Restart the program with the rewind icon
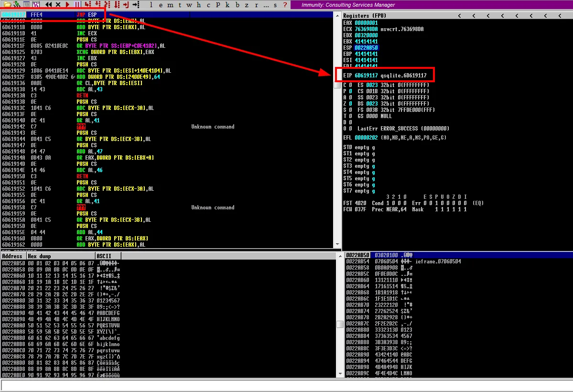Image resolution: width=573 pixels, height=392 pixels. pos(48,4)
